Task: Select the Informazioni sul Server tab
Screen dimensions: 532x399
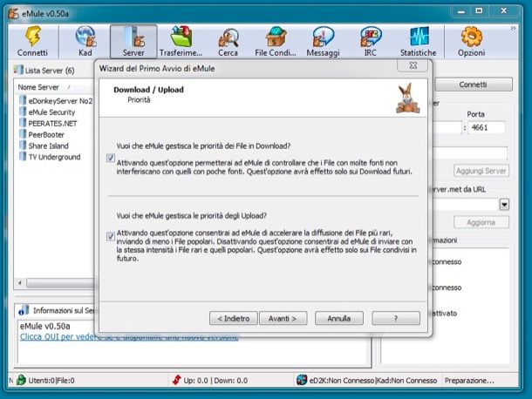Action: point(56,310)
